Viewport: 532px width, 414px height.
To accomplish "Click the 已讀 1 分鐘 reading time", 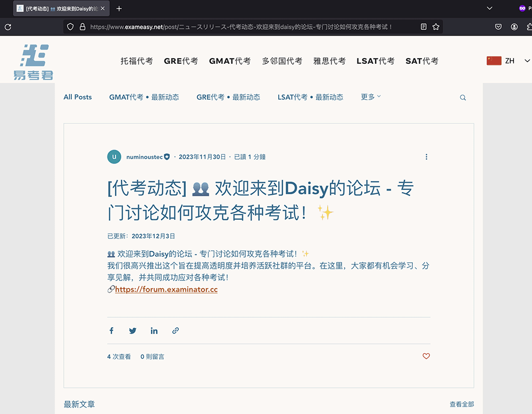I will point(250,157).
